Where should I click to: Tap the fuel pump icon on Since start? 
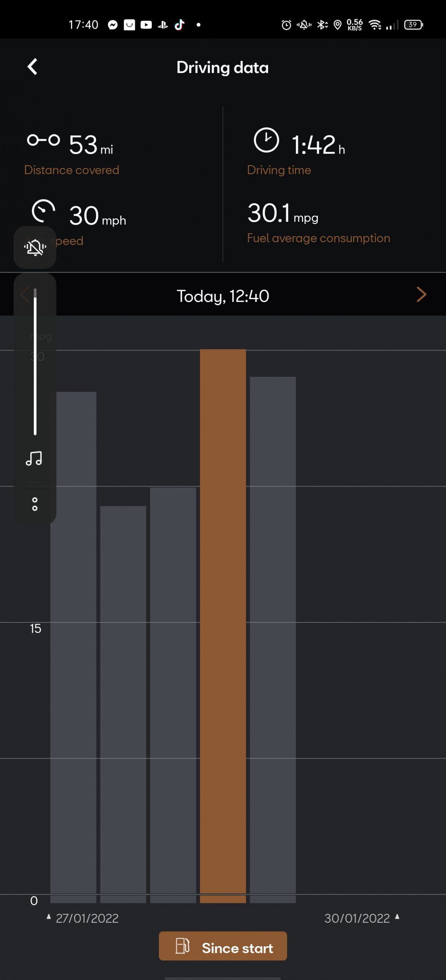pyautogui.click(x=182, y=946)
